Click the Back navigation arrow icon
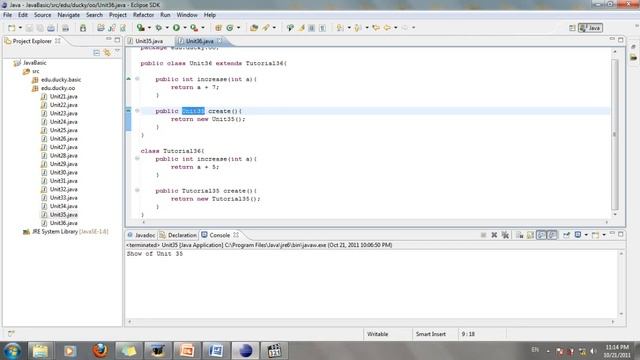 [387, 28]
